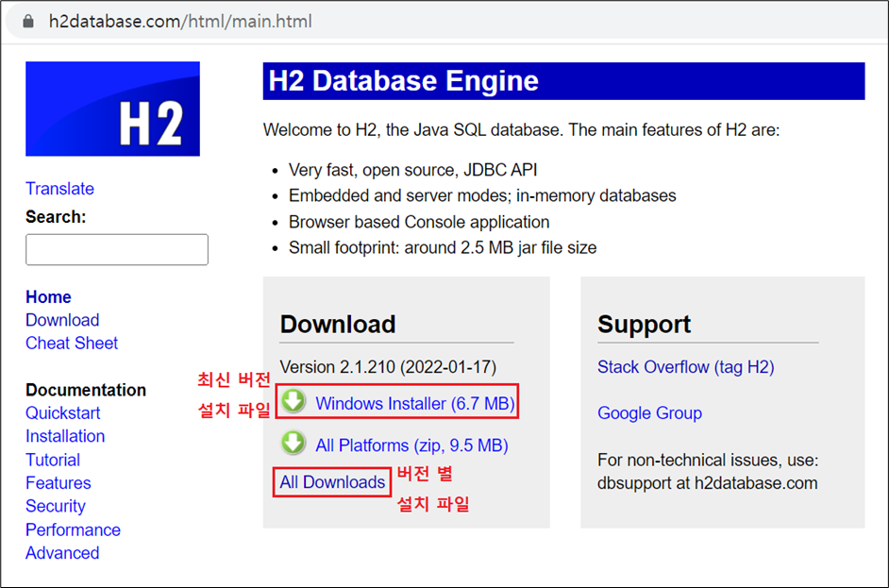Open the Quickstart documentation link

click(x=63, y=413)
